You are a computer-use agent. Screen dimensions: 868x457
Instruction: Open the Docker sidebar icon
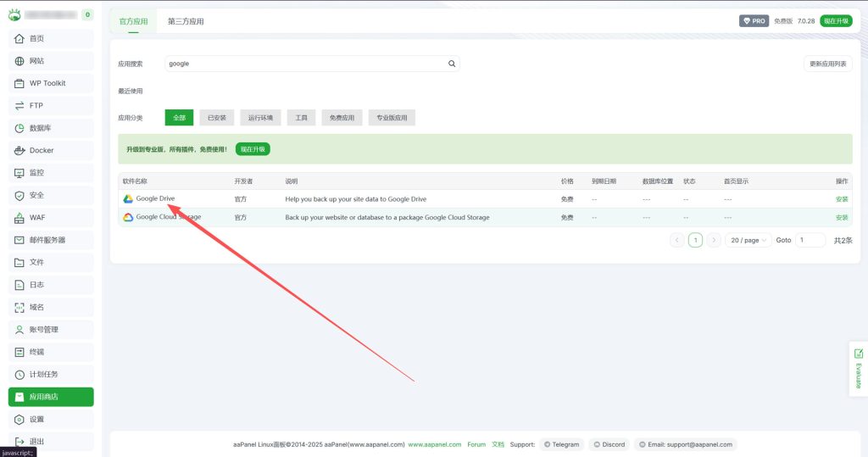[x=19, y=151]
